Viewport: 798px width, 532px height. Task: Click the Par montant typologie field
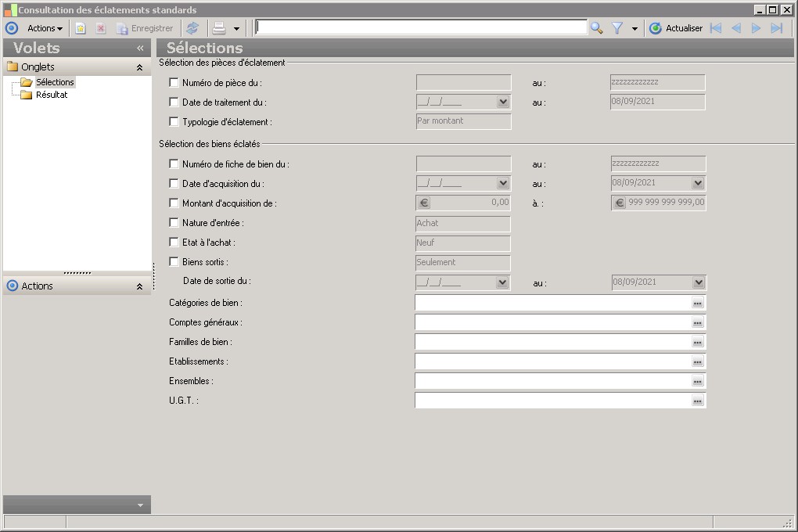pyautogui.click(x=464, y=121)
